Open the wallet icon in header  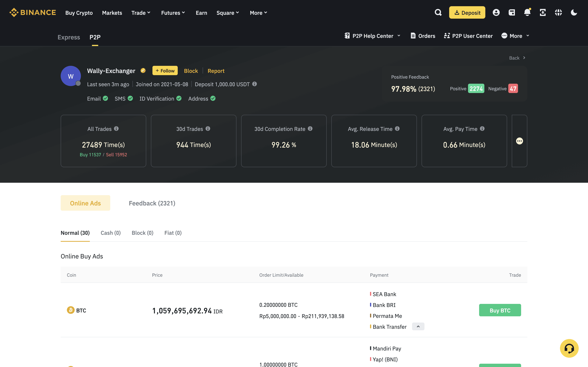[x=512, y=13]
